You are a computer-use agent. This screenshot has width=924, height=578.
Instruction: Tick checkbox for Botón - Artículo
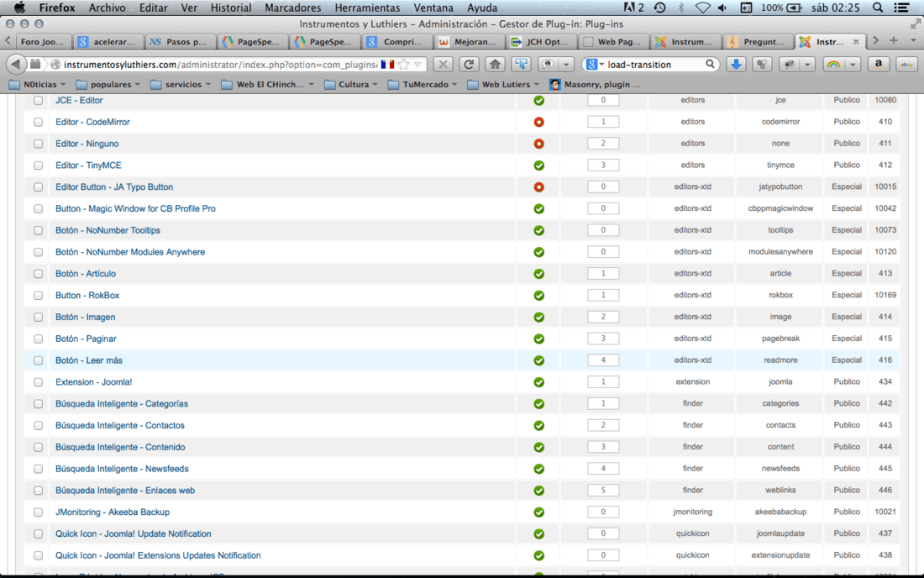(39, 274)
